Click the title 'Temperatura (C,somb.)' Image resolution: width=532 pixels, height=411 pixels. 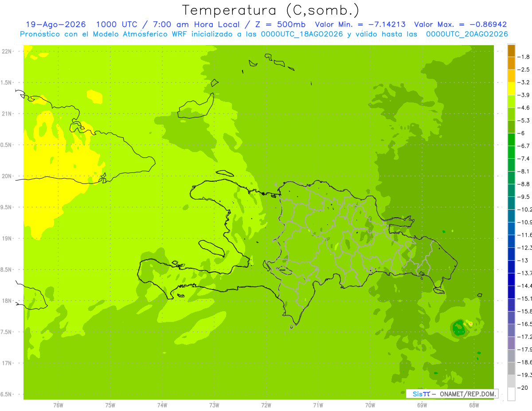click(x=271, y=11)
